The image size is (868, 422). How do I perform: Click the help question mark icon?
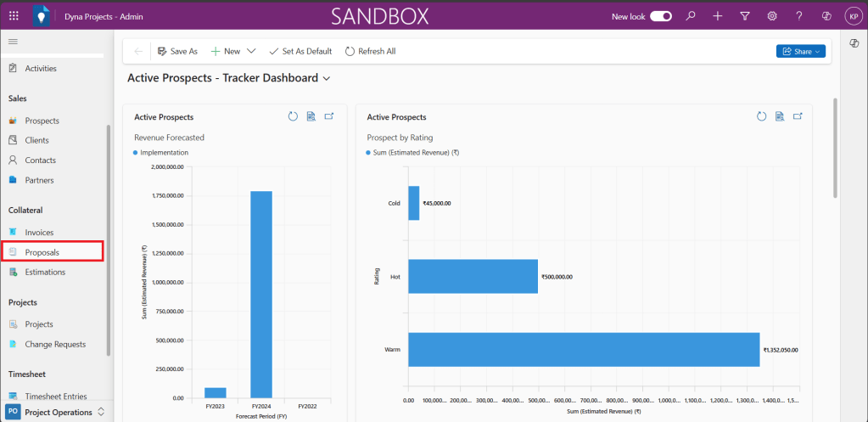coord(799,15)
